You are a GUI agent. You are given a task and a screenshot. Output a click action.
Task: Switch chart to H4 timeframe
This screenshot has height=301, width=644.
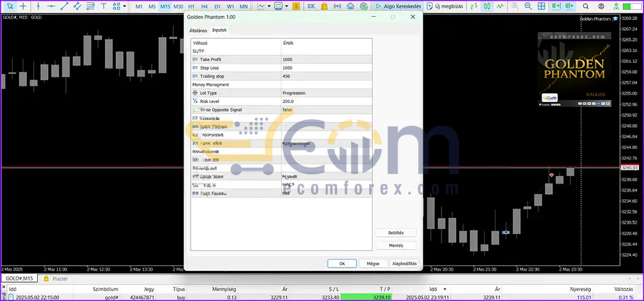(204, 6)
